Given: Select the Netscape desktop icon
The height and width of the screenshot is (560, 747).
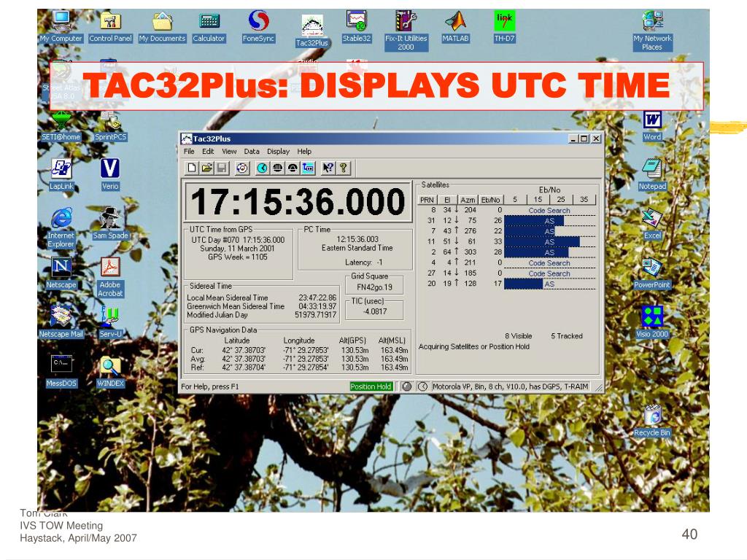Looking at the screenshot, I should [x=61, y=273].
